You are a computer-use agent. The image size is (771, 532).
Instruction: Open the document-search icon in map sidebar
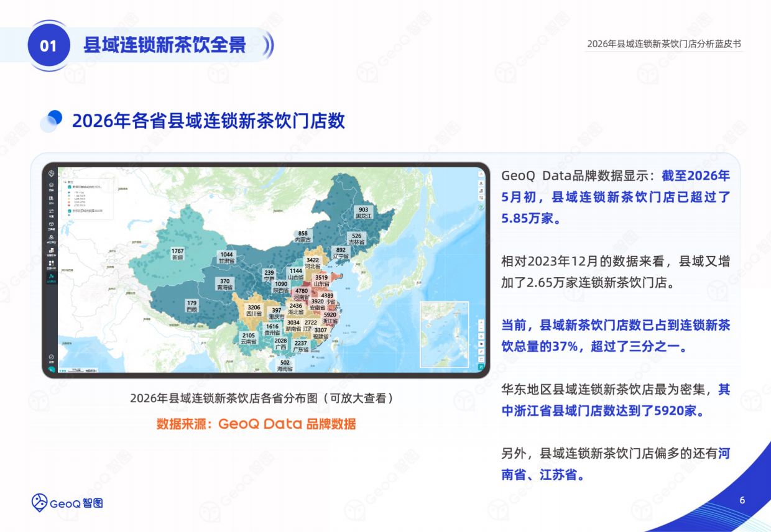point(52,199)
